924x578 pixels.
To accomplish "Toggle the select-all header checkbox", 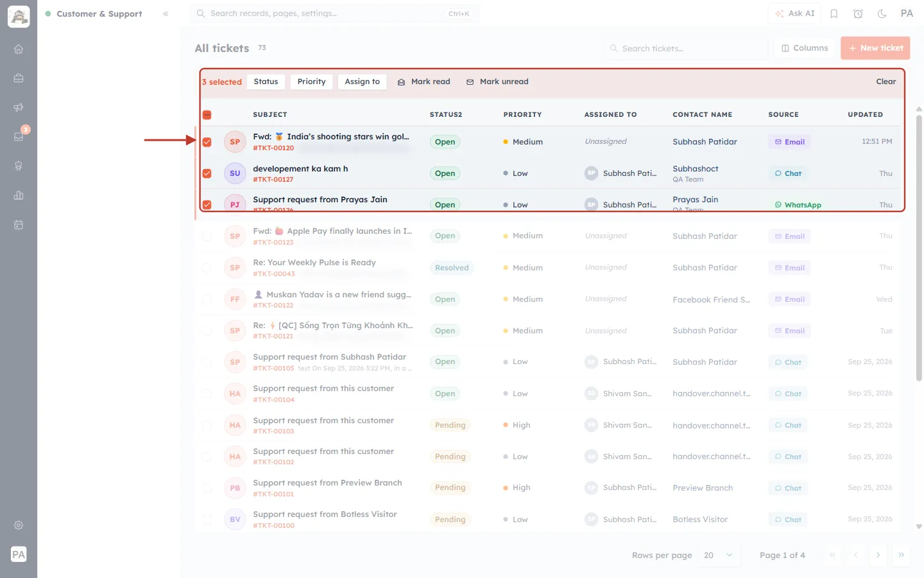I will pos(207,115).
